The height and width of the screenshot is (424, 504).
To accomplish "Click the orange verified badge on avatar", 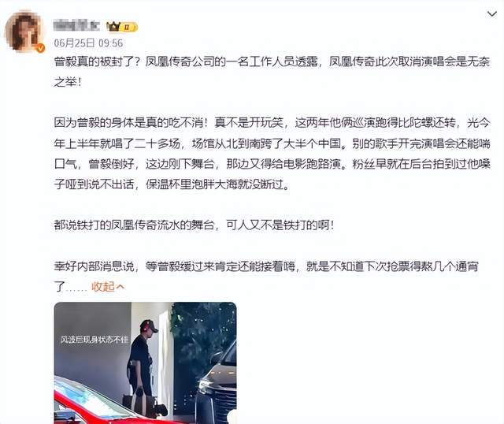I will (40, 48).
